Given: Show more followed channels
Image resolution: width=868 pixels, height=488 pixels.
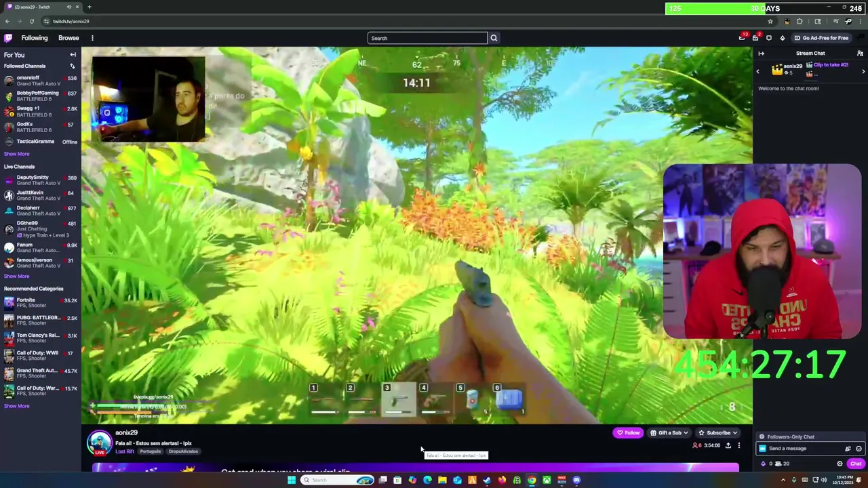Looking at the screenshot, I should pyautogui.click(x=16, y=154).
